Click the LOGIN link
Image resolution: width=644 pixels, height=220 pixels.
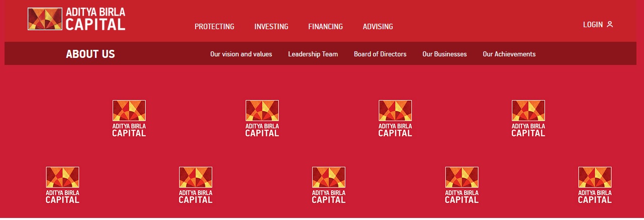point(593,24)
